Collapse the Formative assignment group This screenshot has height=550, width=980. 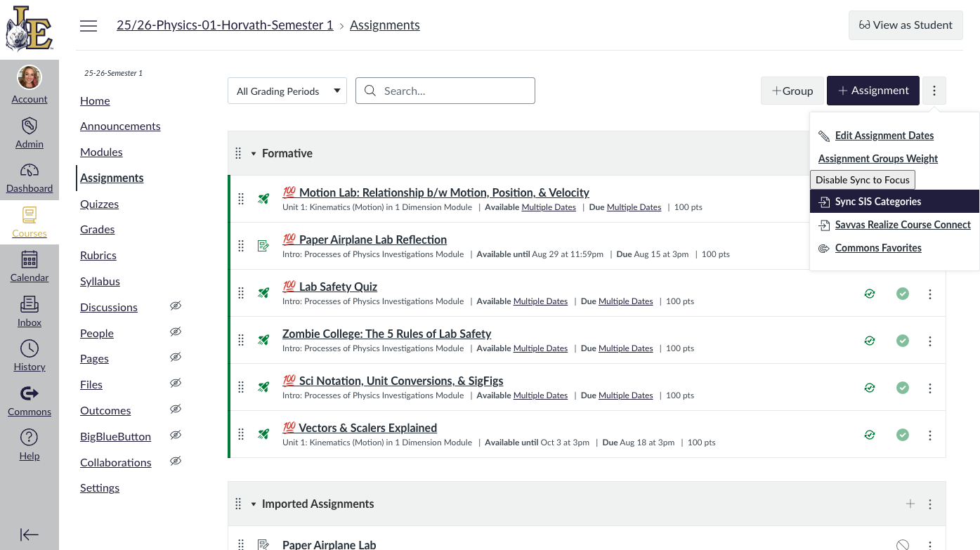254,153
